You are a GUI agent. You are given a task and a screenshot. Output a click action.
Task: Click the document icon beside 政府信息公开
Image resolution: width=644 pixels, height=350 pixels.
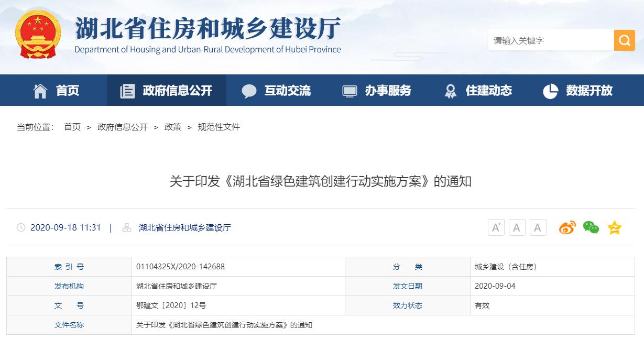[127, 91]
